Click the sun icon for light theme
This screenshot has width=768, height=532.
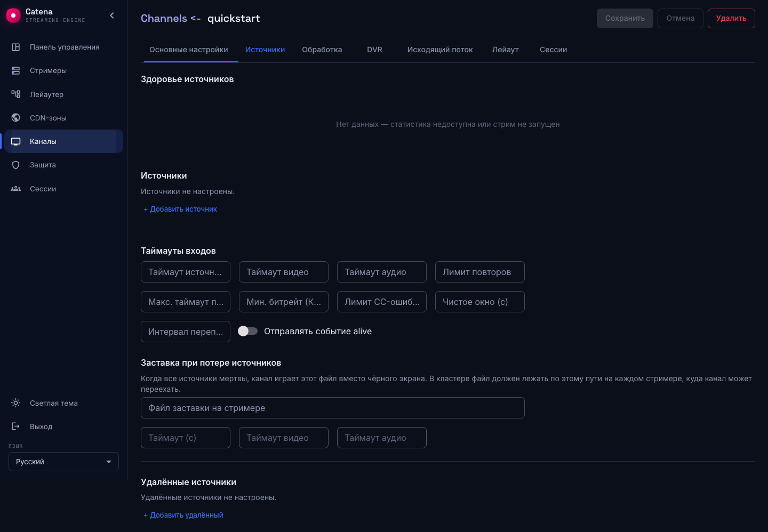[x=16, y=403]
